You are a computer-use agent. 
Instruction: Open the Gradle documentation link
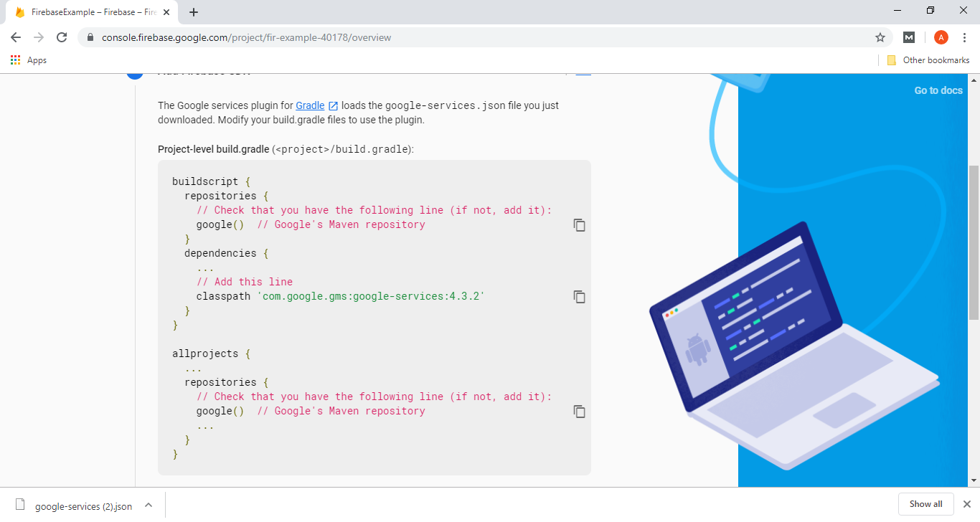tap(310, 105)
